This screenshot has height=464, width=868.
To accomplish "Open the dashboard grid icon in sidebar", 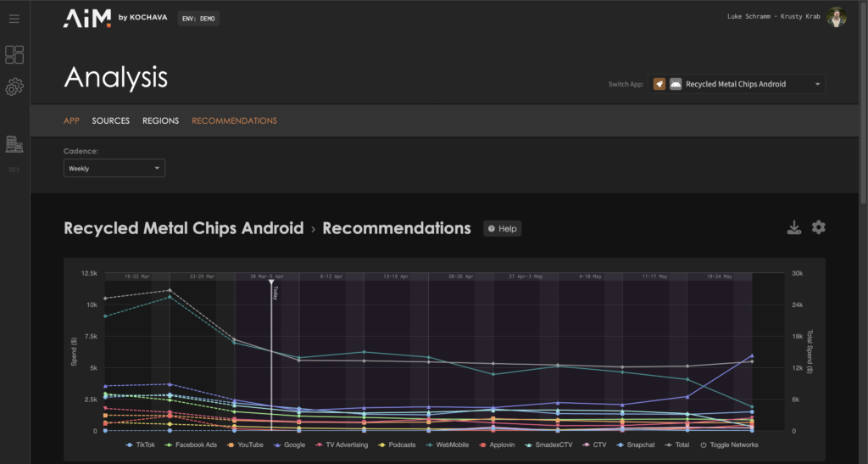I will click(14, 55).
